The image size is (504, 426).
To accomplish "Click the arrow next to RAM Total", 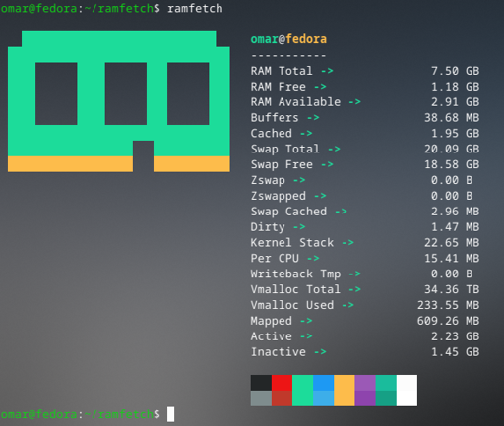I will [x=327, y=71].
